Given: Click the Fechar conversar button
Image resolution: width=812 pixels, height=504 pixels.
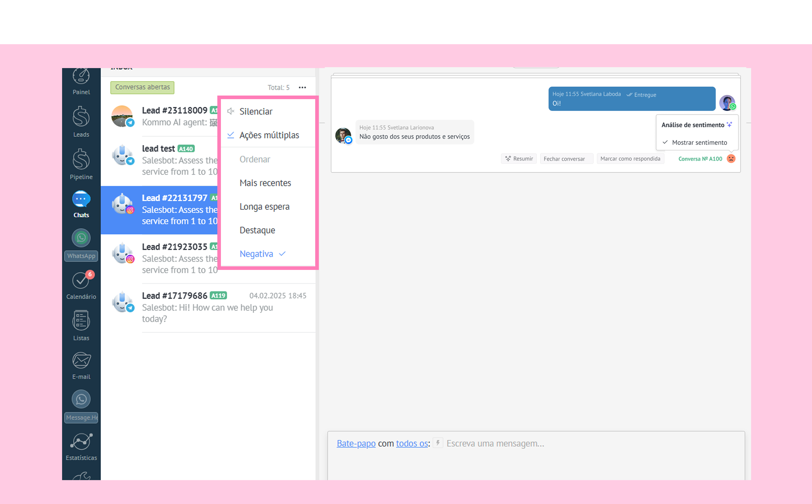Looking at the screenshot, I should coord(566,159).
